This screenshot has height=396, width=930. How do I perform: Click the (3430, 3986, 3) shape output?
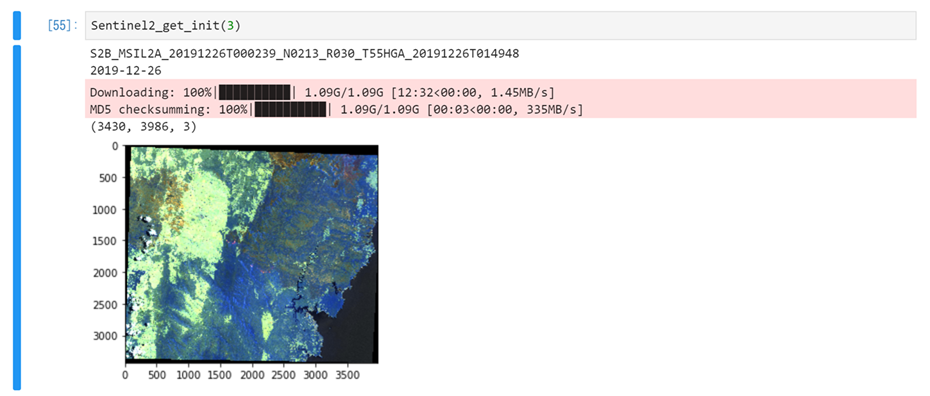point(143,127)
